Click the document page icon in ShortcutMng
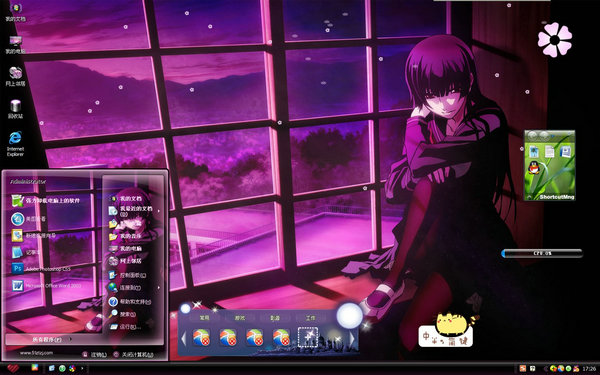 [549, 151]
